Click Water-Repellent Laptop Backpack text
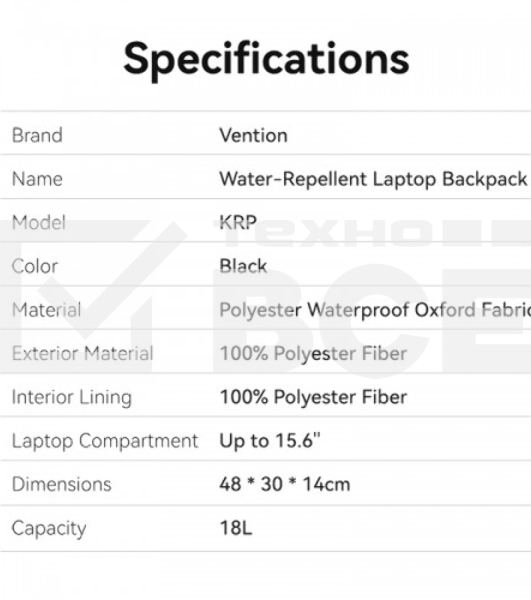Image resolution: width=531 pixels, height=600 pixels. [373, 179]
